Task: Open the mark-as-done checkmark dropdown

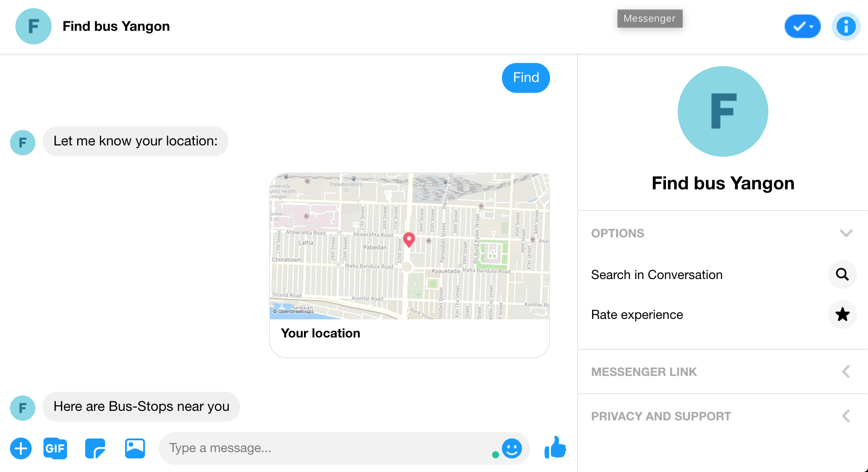Action: [802, 26]
